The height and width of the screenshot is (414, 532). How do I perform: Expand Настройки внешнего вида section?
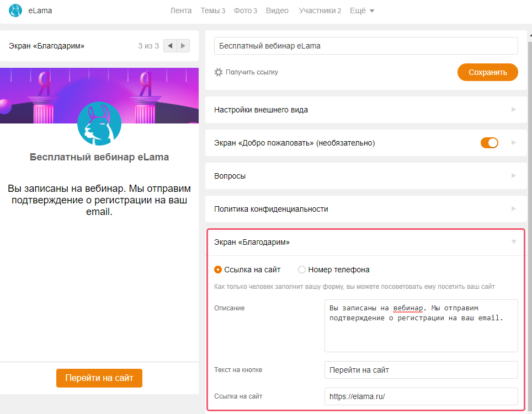click(x=361, y=110)
